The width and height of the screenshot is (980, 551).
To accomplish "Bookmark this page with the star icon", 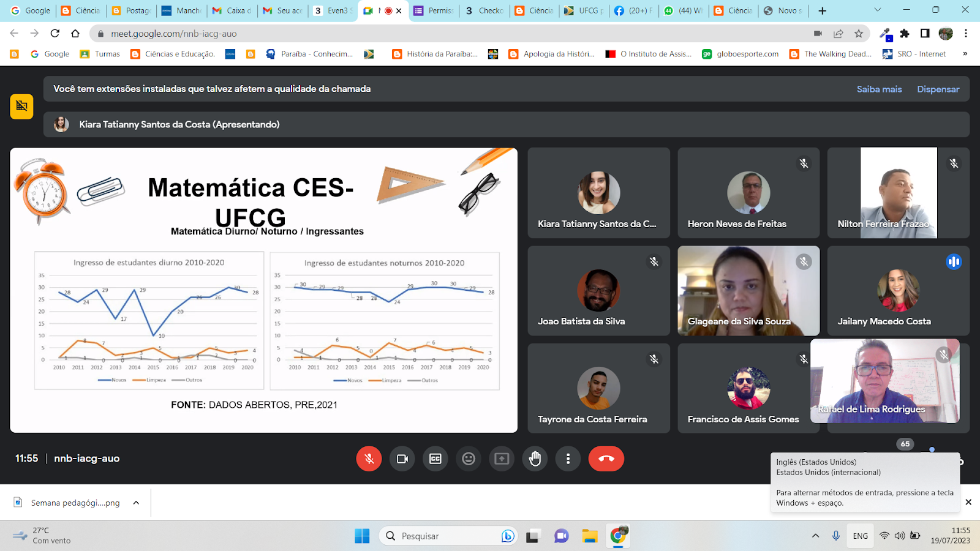I will 859,34.
